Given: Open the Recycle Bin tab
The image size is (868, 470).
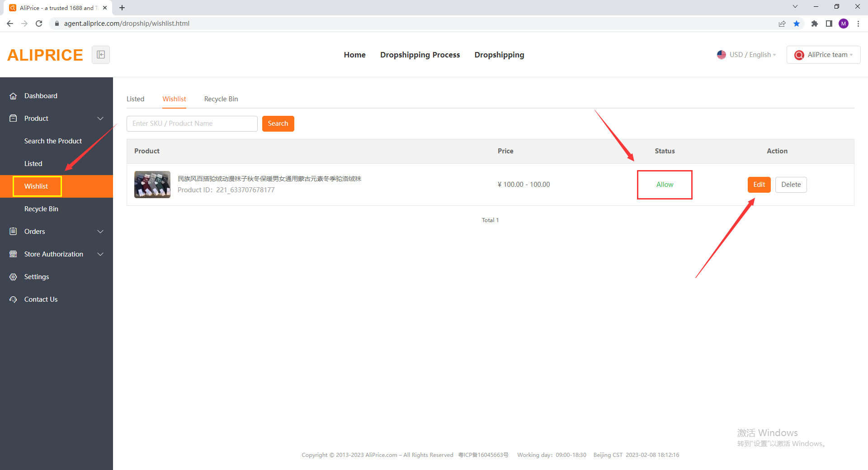Looking at the screenshot, I should click(221, 99).
